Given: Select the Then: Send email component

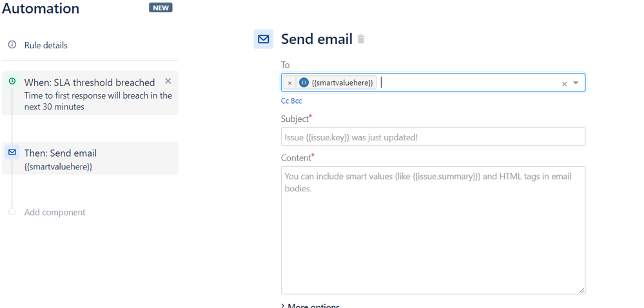Looking at the screenshot, I should [x=90, y=158].
